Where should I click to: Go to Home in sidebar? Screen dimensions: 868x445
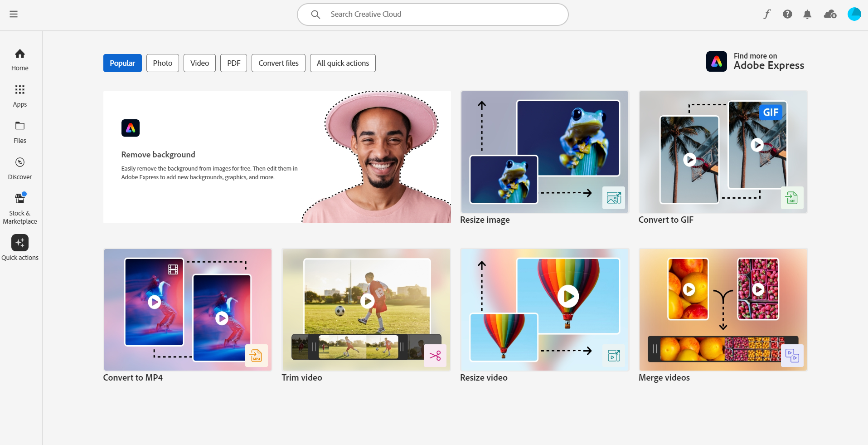[20, 60]
